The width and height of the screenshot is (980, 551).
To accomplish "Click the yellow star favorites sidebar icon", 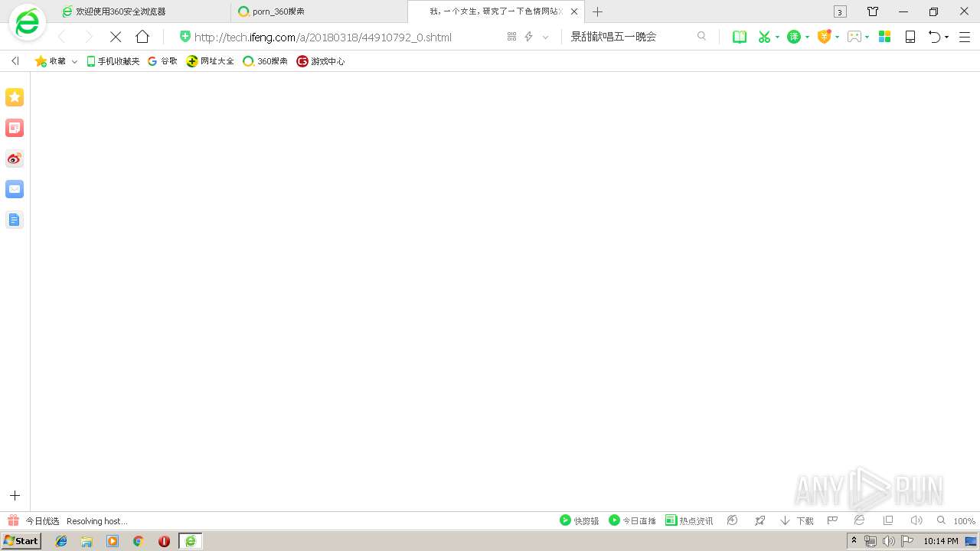I will 15,97.
